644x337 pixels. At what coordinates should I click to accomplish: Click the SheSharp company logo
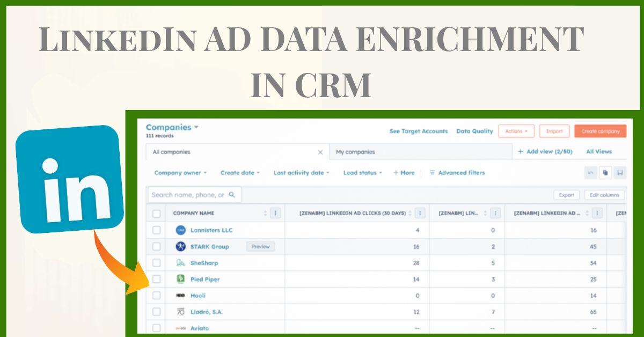coord(181,263)
